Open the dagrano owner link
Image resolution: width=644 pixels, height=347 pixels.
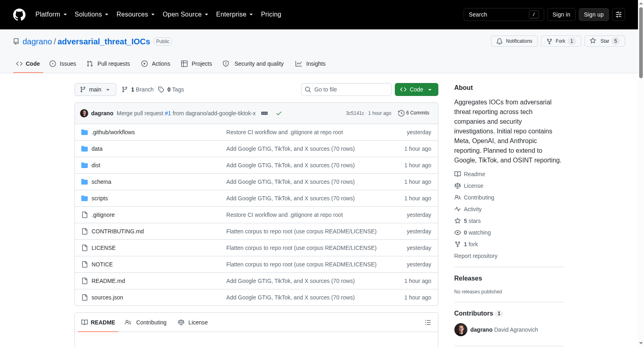[x=37, y=42]
